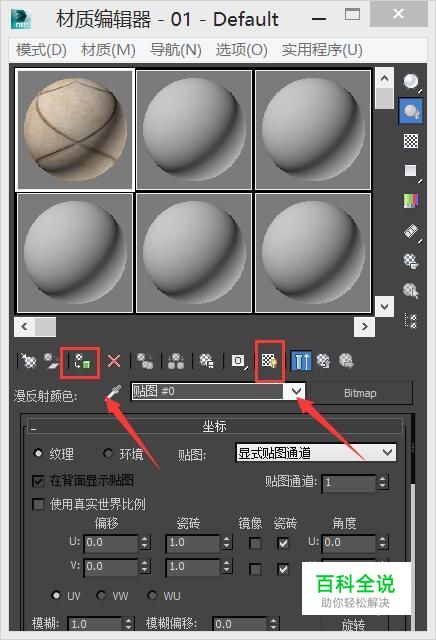Image resolution: width=436 pixels, height=640 pixels.
Task: Click the 3ds Max title bar logo
Action: pos(21,19)
